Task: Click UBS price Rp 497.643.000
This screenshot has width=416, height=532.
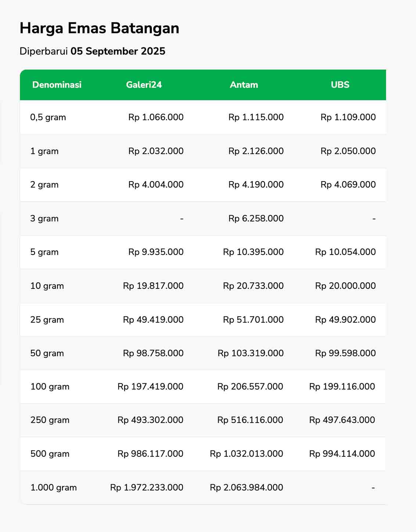Action: (342, 420)
